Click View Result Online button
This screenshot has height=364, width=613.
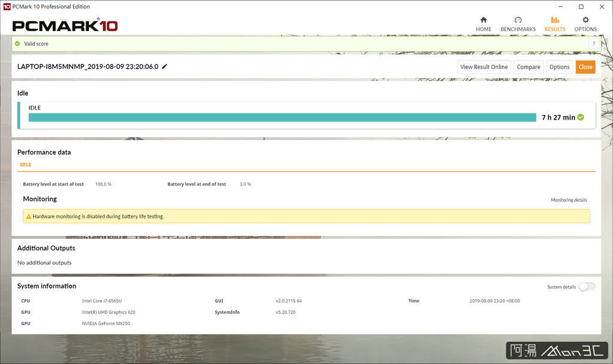[x=484, y=67]
